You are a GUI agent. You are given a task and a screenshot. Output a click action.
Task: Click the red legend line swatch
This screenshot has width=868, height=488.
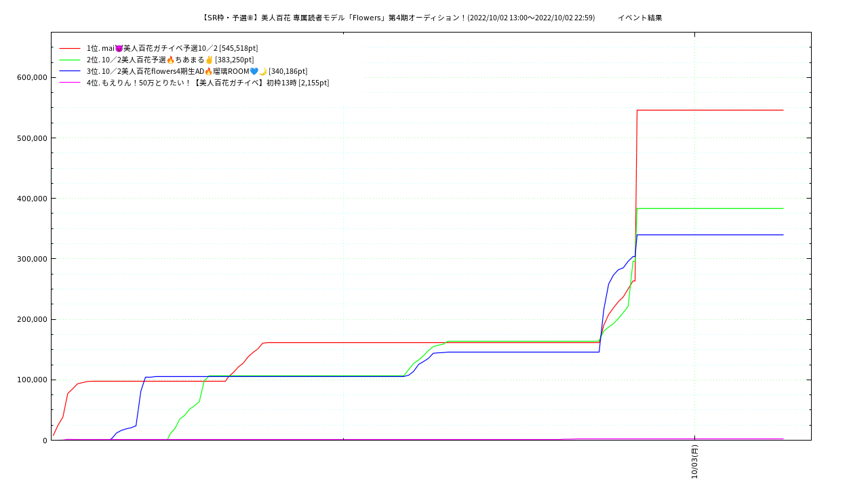70,48
